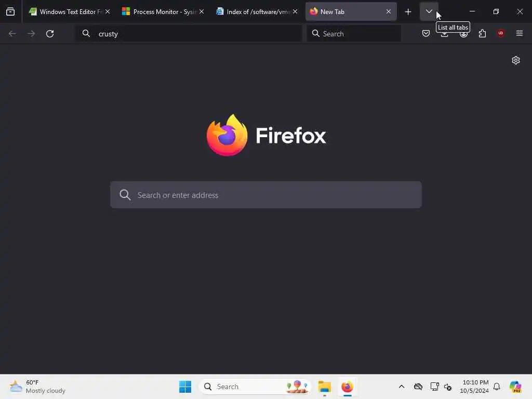Restore down the Firefox window
532x399 pixels.
pyautogui.click(x=496, y=11)
